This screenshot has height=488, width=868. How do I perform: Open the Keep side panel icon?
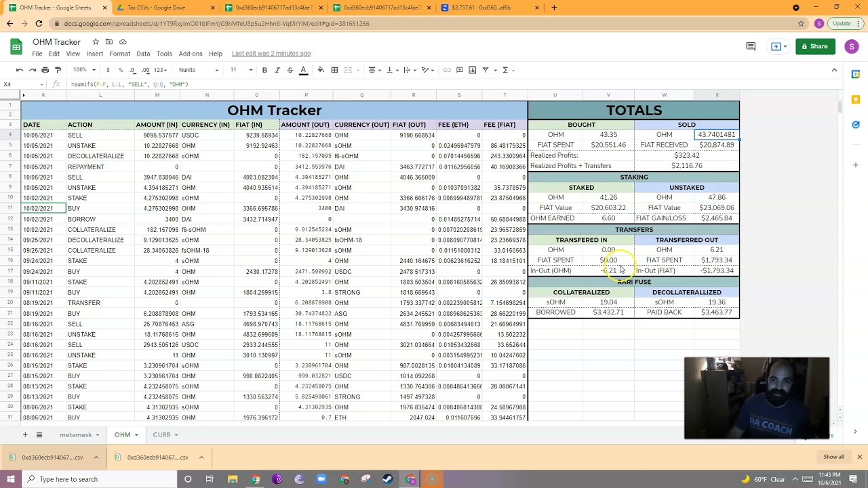pyautogui.click(x=856, y=100)
